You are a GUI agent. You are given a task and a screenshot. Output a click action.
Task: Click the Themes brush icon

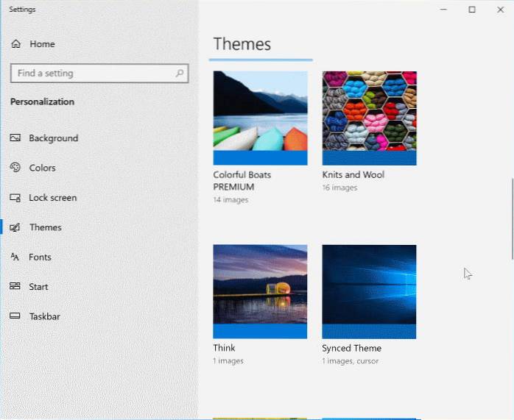[x=15, y=227]
